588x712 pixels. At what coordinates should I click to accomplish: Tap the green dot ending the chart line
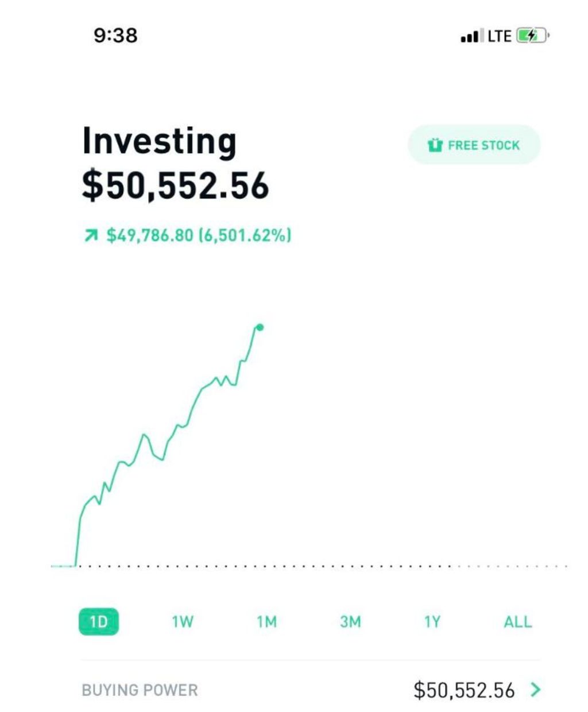(x=260, y=327)
